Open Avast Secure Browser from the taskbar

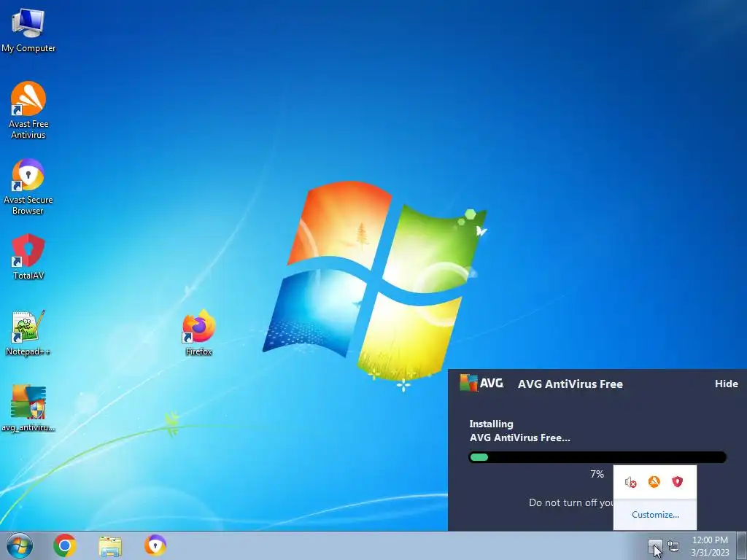tap(155, 545)
